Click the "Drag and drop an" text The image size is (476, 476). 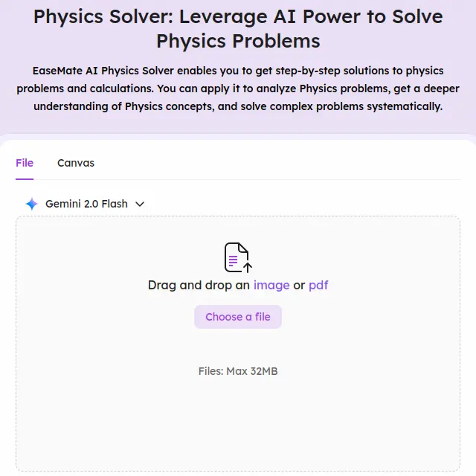point(199,285)
